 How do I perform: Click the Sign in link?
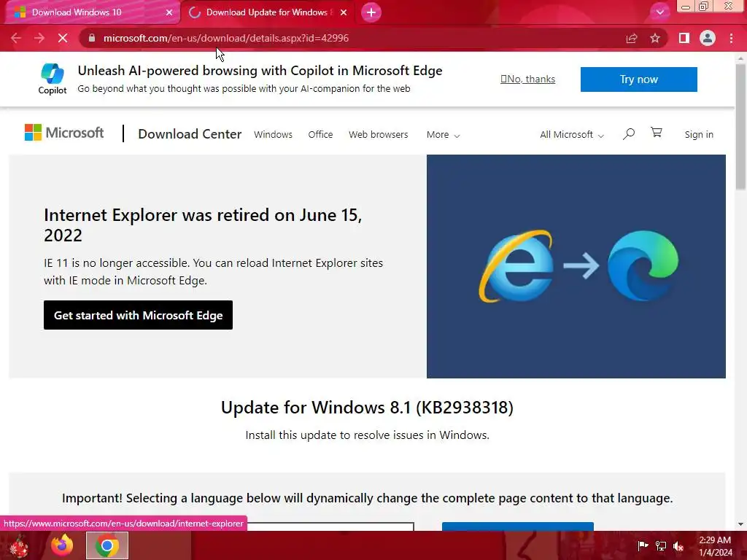point(699,135)
